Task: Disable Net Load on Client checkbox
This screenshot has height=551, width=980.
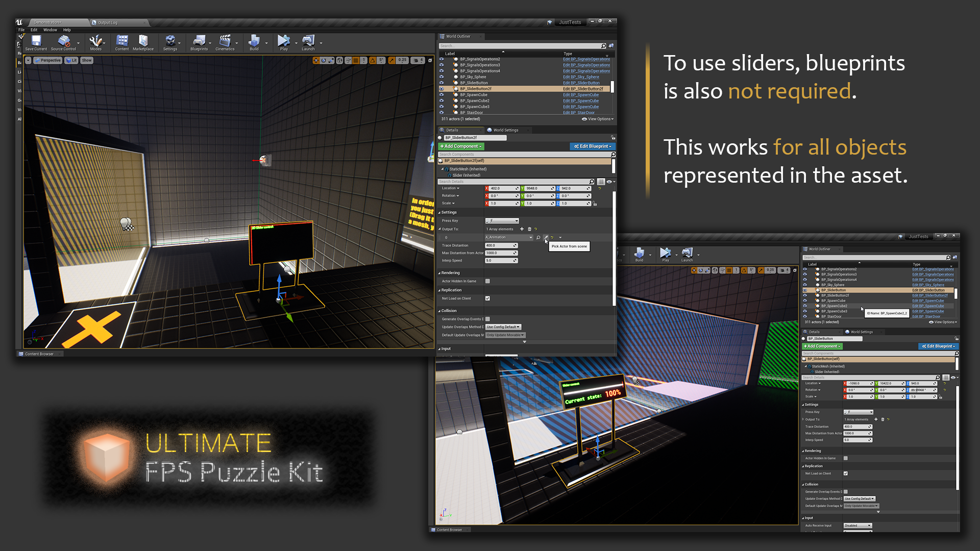Action: tap(487, 298)
